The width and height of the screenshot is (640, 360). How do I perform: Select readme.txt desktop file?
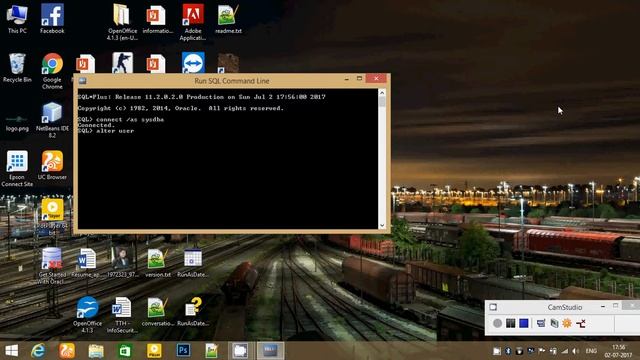click(228, 18)
